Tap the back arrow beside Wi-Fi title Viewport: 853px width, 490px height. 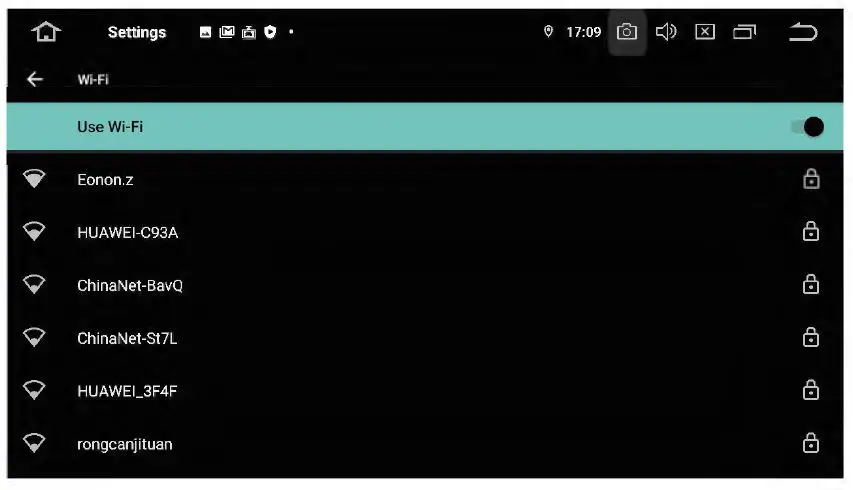coord(35,79)
